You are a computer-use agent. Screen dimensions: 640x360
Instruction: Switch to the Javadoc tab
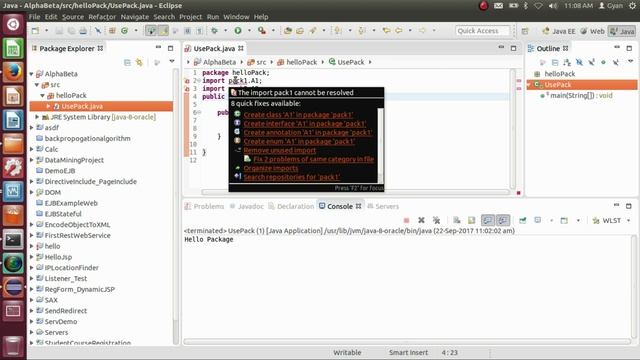pos(247,207)
